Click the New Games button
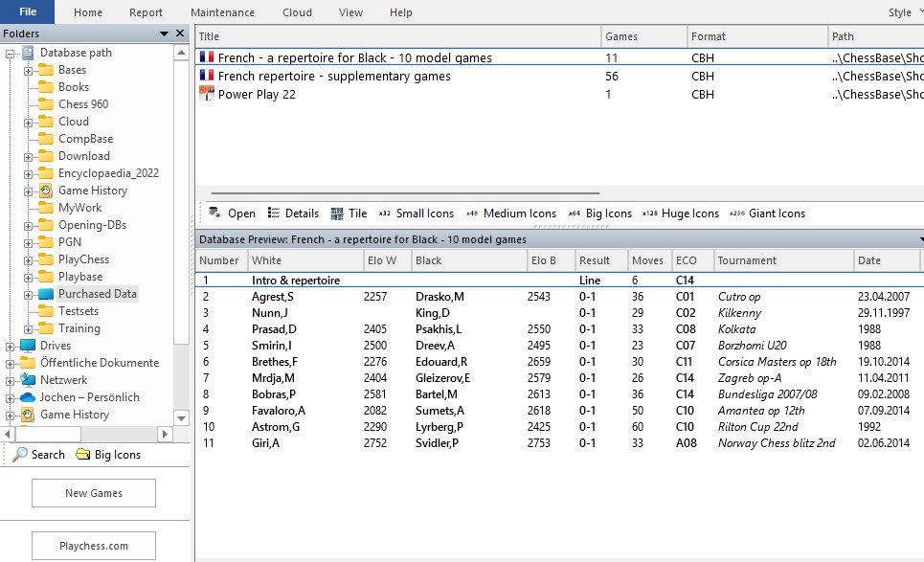The image size is (924, 562). (94, 493)
